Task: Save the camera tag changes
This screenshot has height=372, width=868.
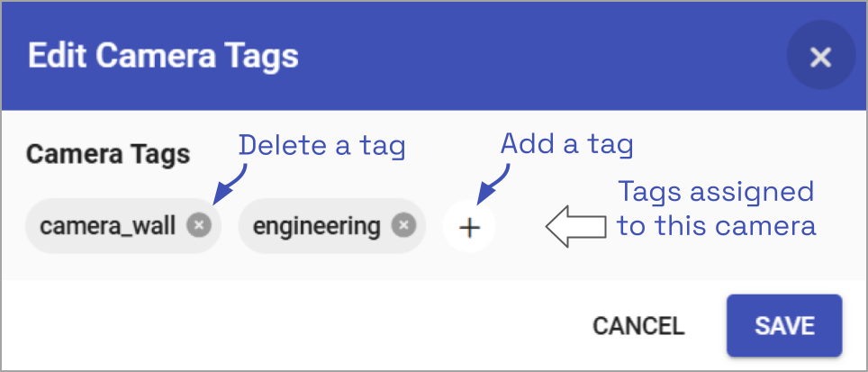Action: pyautogui.click(x=784, y=325)
